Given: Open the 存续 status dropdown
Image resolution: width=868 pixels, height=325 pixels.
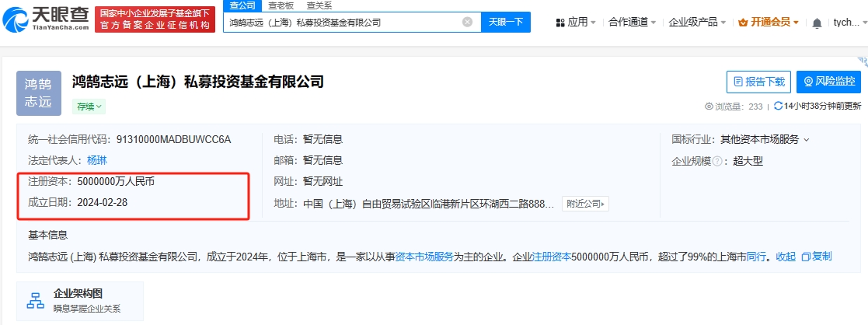Looking at the screenshot, I should coord(89,107).
